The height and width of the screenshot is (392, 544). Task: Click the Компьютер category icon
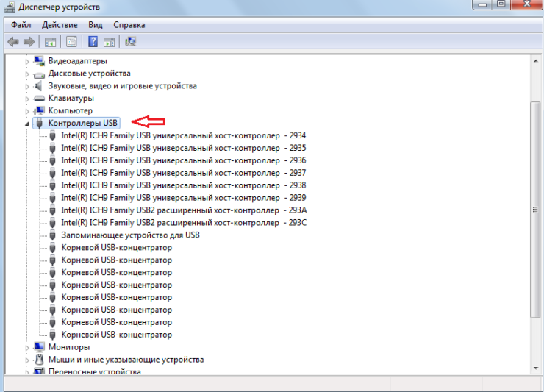tap(39, 111)
